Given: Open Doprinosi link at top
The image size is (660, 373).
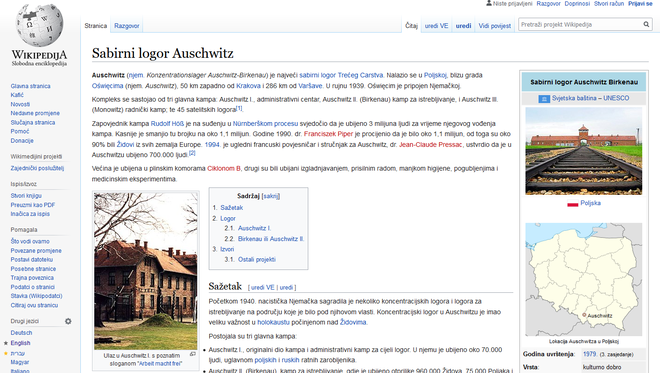Looking at the screenshot, I should [x=577, y=3].
